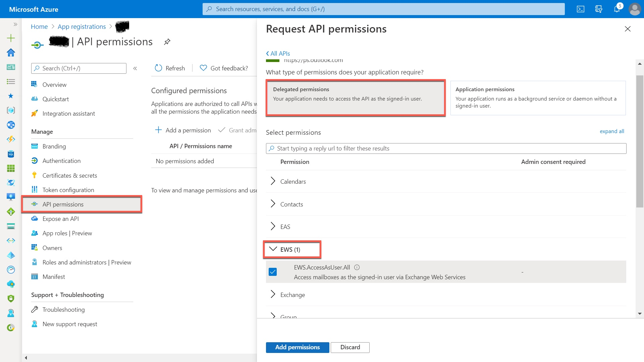Open Cloud Shell icon in top bar
The image size is (644, 362).
(x=581, y=9)
